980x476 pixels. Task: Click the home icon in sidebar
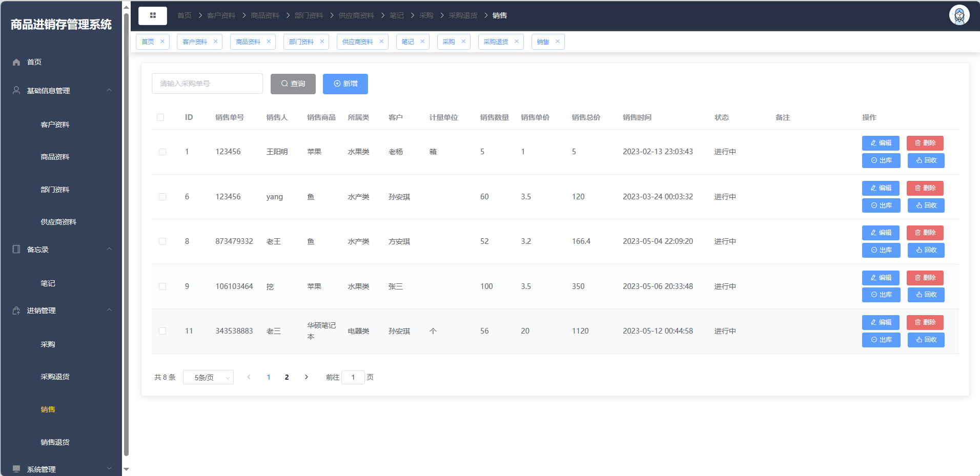[16, 62]
